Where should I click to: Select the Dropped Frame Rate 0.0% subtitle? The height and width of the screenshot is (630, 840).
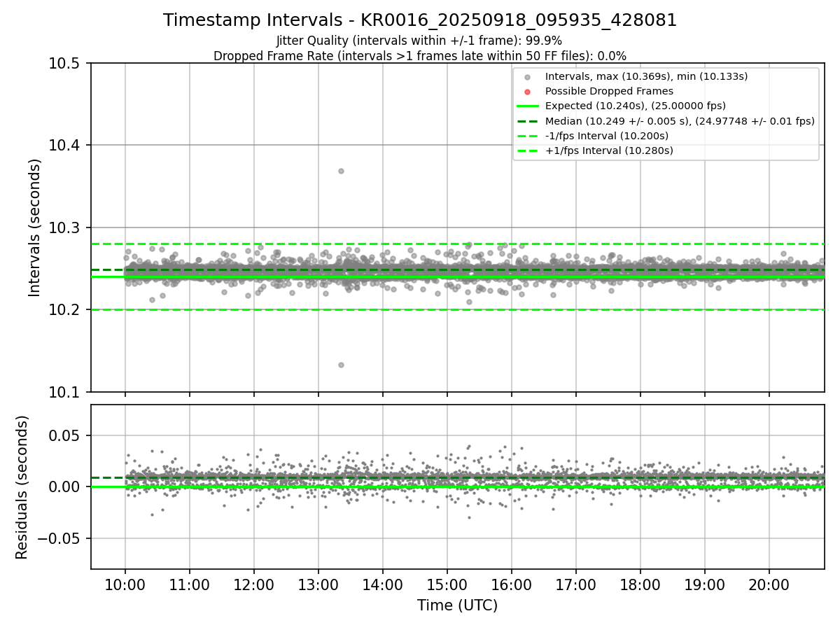[x=420, y=56]
